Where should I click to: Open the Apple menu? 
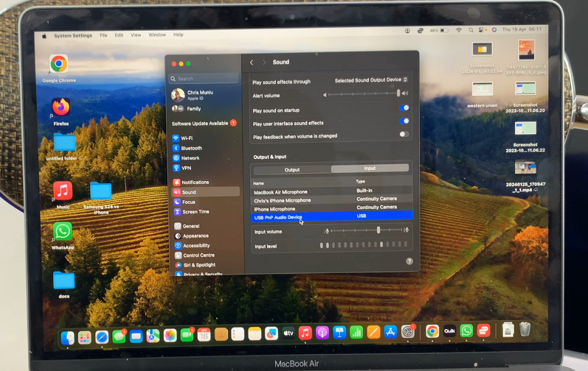(x=44, y=36)
